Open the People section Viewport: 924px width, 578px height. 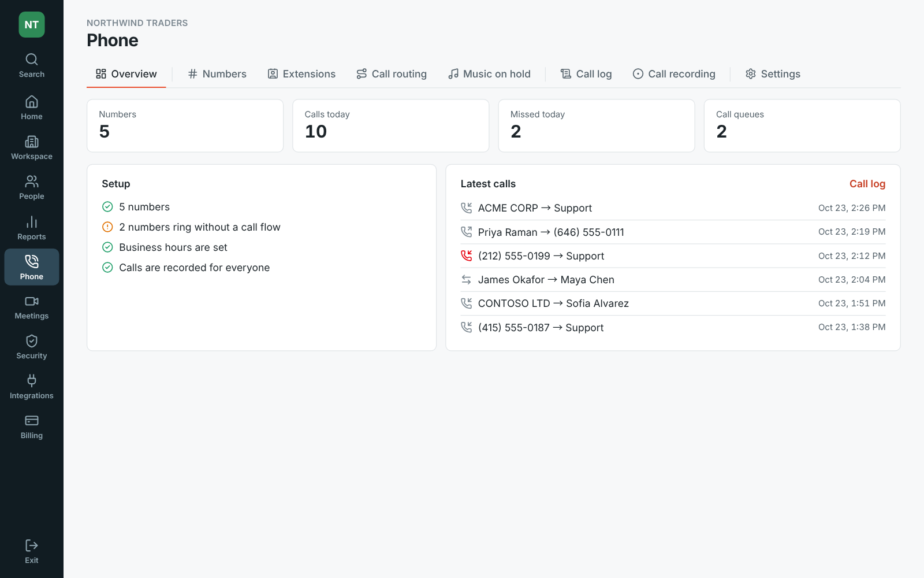click(32, 187)
